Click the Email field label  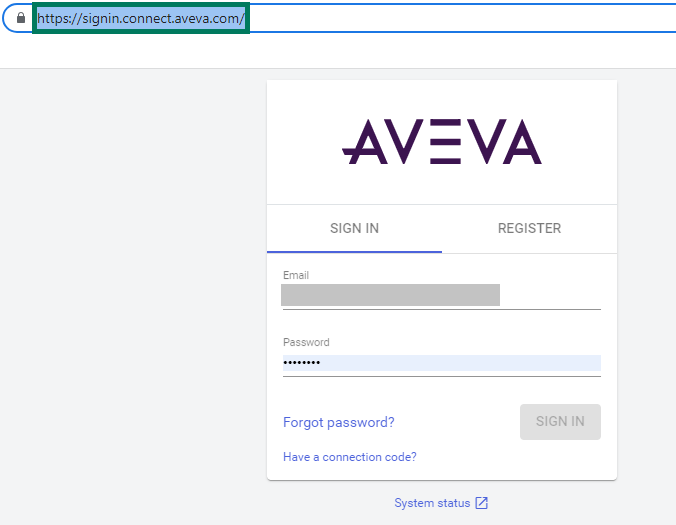[x=296, y=275]
